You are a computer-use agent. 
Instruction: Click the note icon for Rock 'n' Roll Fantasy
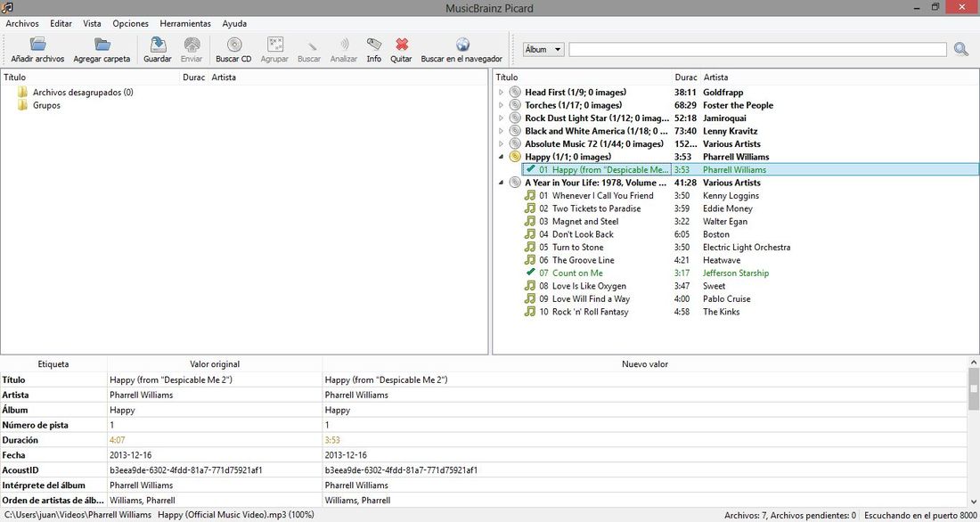pos(530,311)
